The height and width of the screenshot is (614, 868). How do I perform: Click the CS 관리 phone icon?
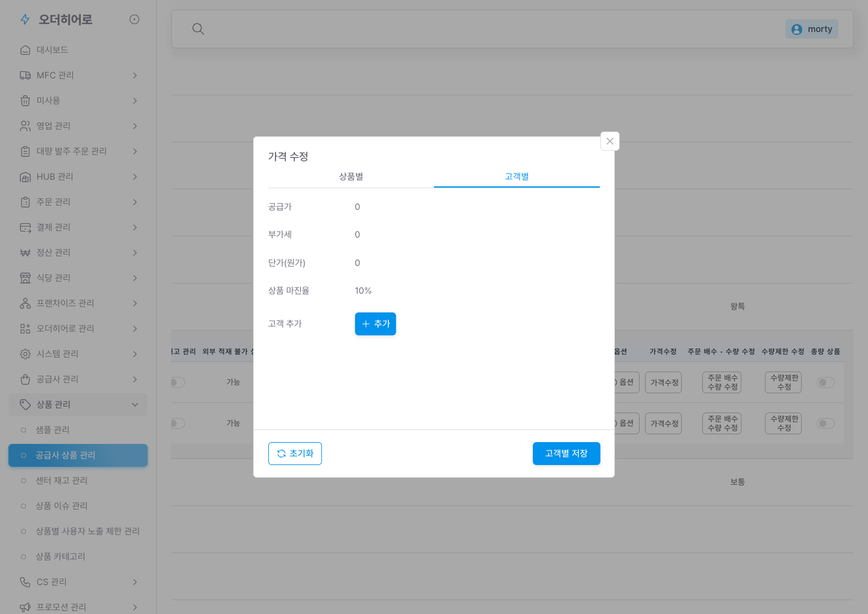(x=25, y=582)
